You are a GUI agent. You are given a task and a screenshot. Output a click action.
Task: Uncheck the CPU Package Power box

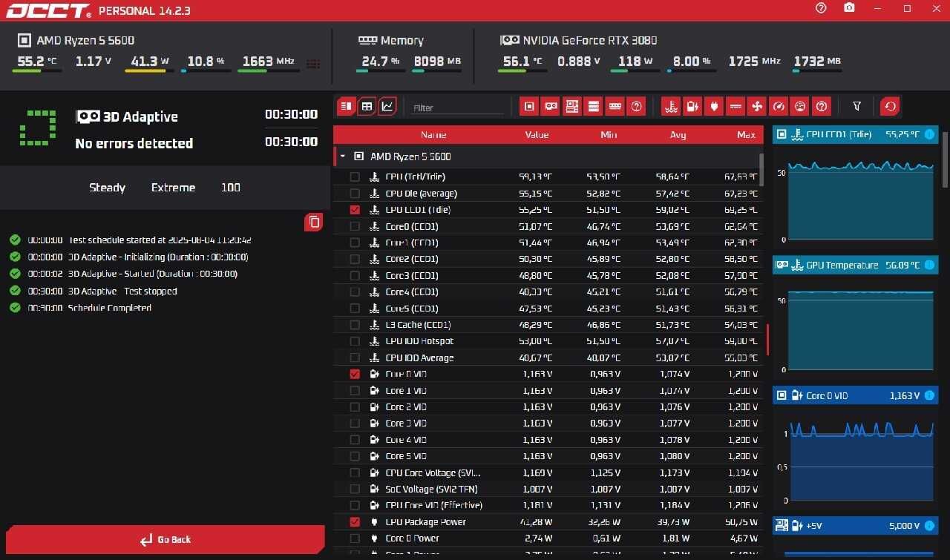pos(355,522)
